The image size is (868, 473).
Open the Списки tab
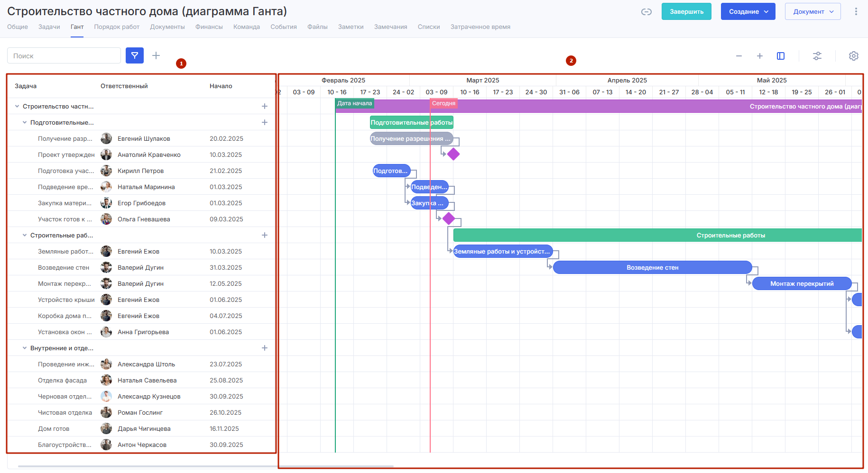pos(429,27)
